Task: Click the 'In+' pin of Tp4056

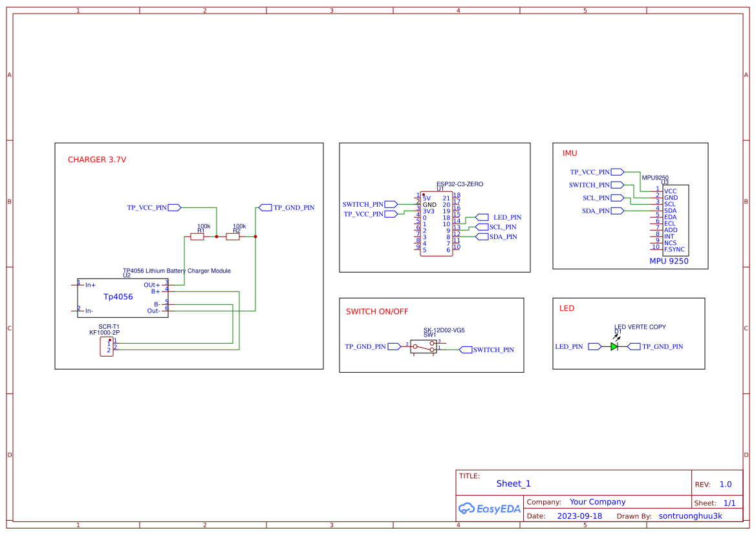Action: (x=90, y=285)
